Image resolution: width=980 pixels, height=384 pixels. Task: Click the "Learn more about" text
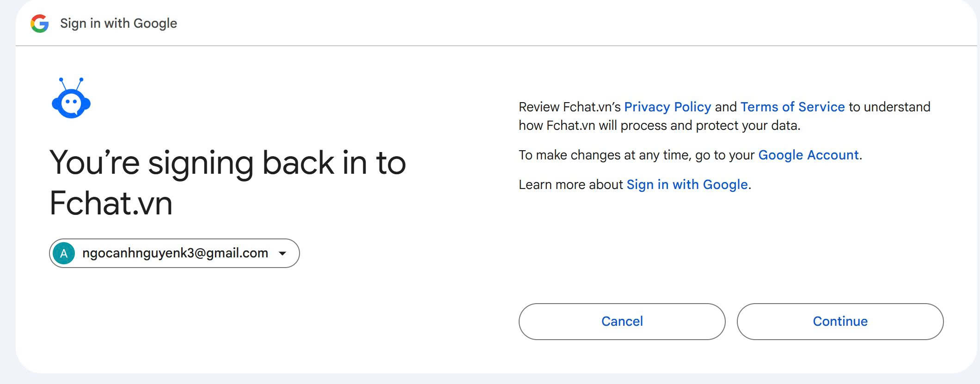pos(570,185)
